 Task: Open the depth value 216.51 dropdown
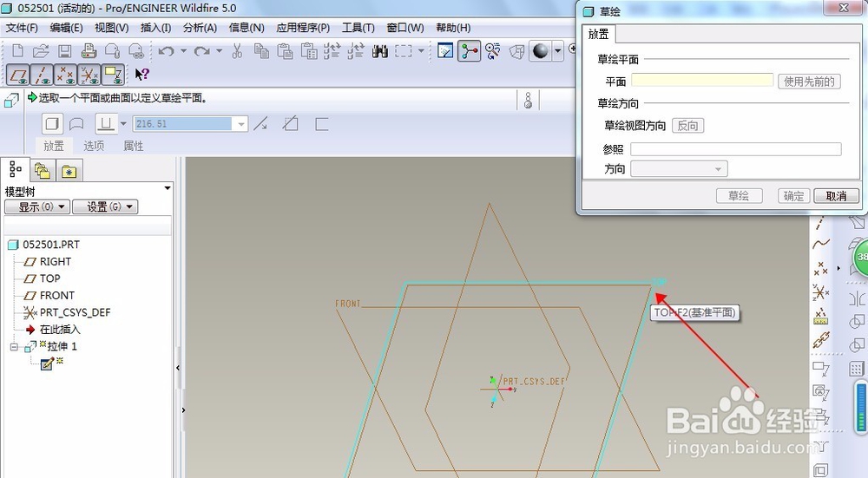(240, 124)
